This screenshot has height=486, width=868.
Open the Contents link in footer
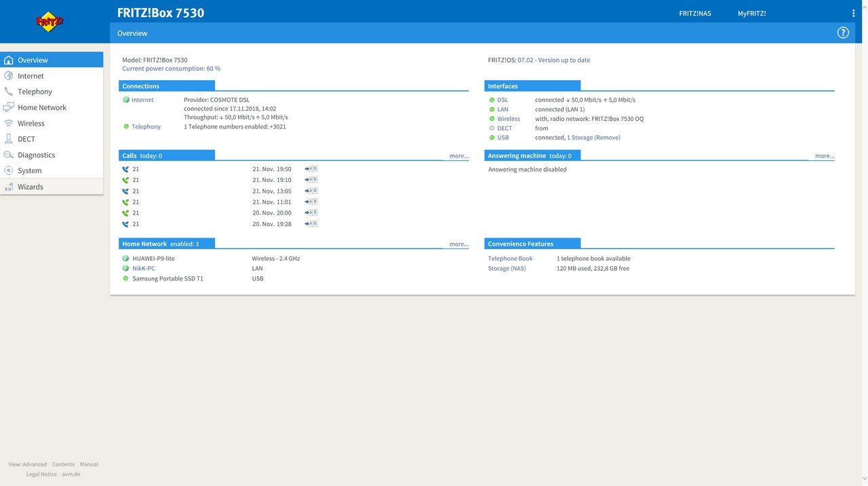(x=64, y=464)
